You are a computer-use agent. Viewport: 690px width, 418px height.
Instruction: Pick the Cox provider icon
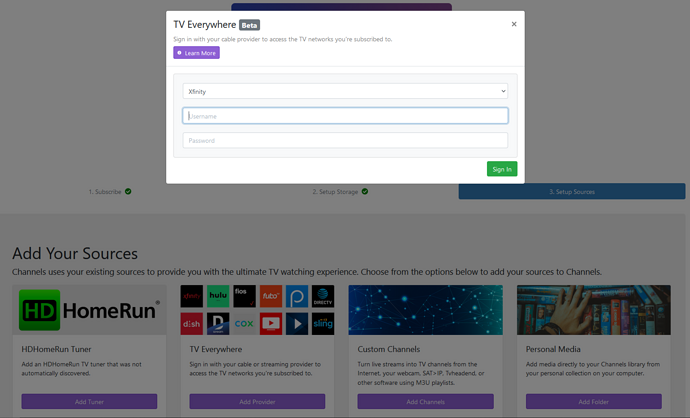(x=244, y=324)
